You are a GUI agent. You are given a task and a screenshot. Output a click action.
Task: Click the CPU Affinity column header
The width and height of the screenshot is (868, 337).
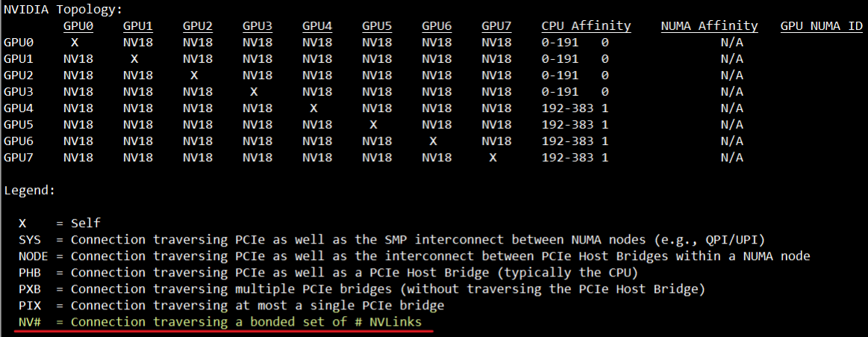(x=586, y=26)
